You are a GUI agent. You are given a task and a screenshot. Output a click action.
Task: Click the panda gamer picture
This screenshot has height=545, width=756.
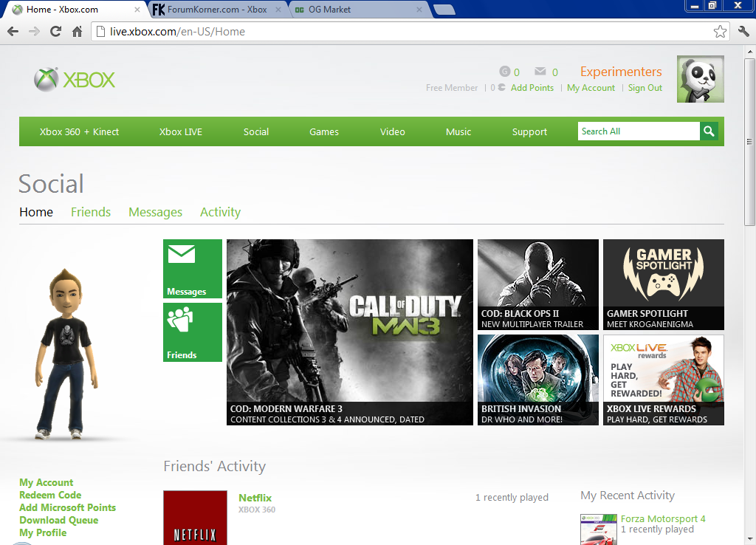(700, 79)
